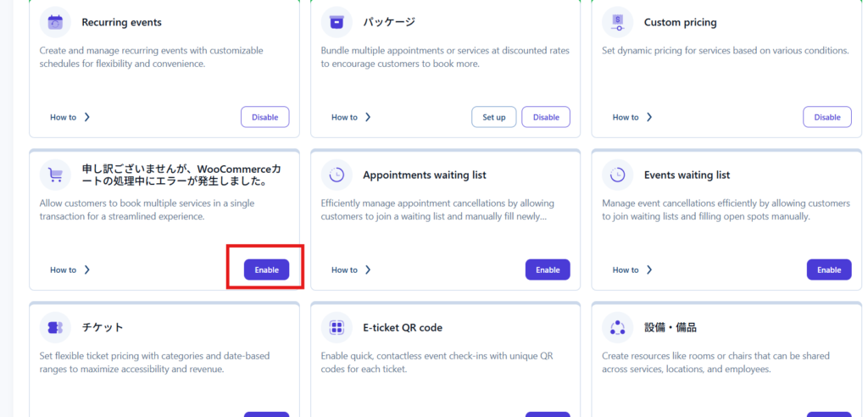Disable the Custom pricing feature
The image size is (868, 417).
coord(826,117)
